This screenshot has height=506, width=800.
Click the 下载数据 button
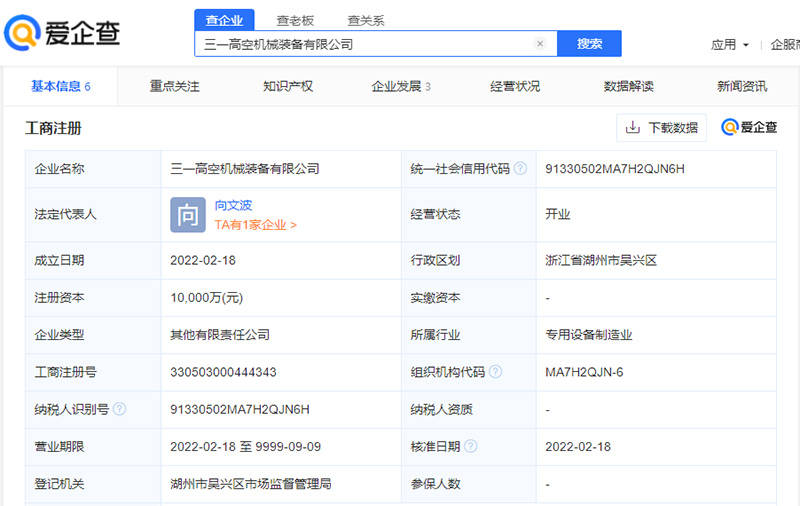(661, 128)
